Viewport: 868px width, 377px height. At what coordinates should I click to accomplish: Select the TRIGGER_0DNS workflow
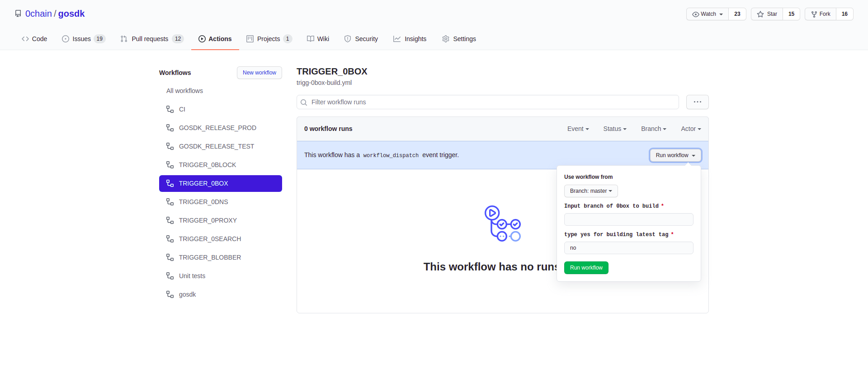pyautogui.click(x=221, y=202)
